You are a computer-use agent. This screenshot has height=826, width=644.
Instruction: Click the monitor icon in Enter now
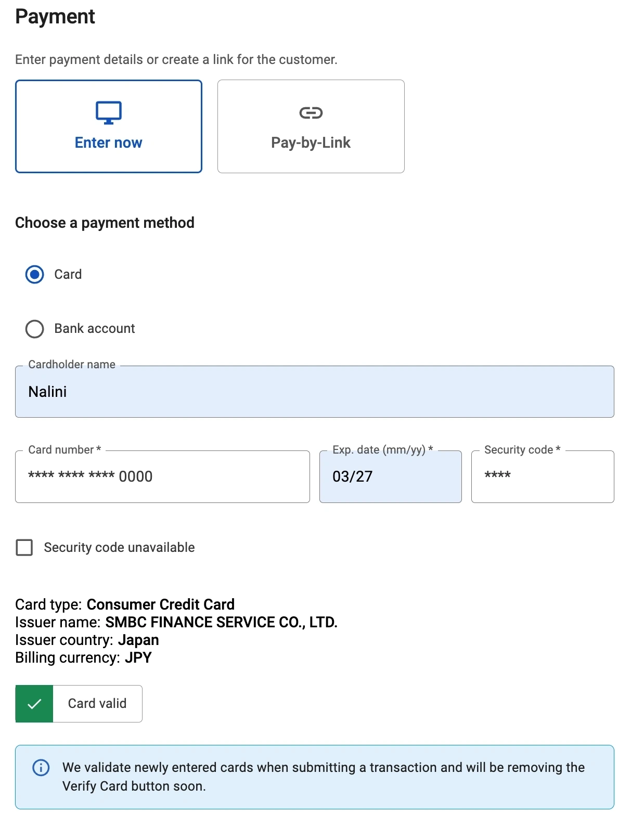point(108,112)
